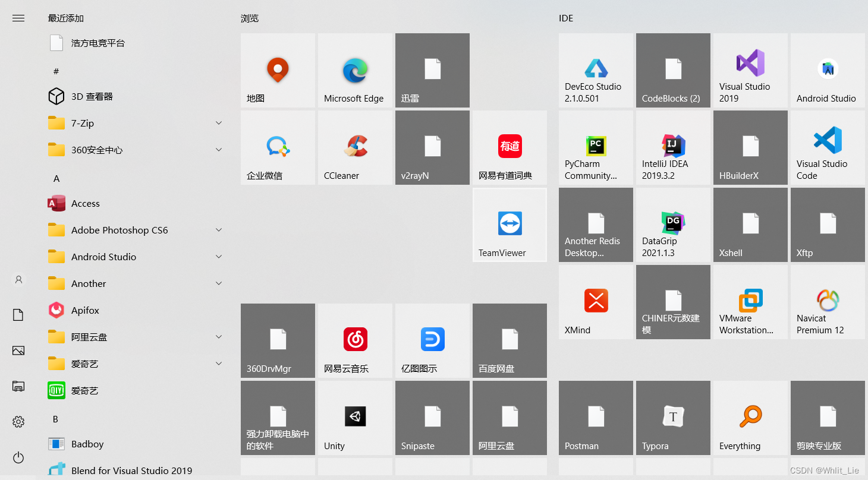The height and width of the screenshot is (480, 868).
Task: Launch Everything search tile
Action: point(750,418)
